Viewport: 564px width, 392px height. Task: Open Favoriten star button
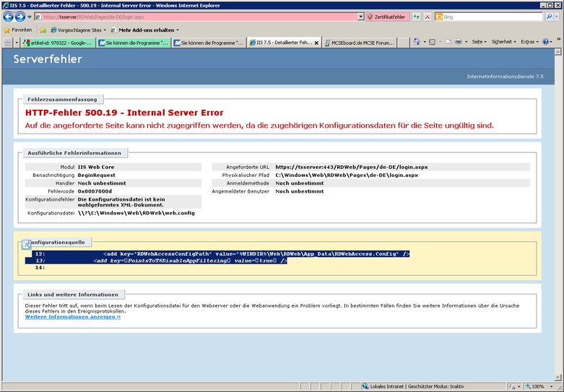click(17, 30)
